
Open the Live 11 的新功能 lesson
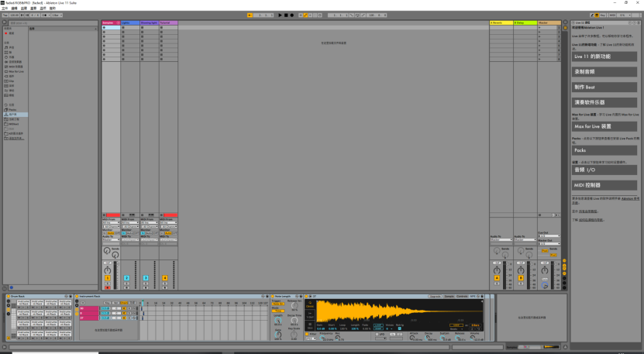tap(604, 57)
